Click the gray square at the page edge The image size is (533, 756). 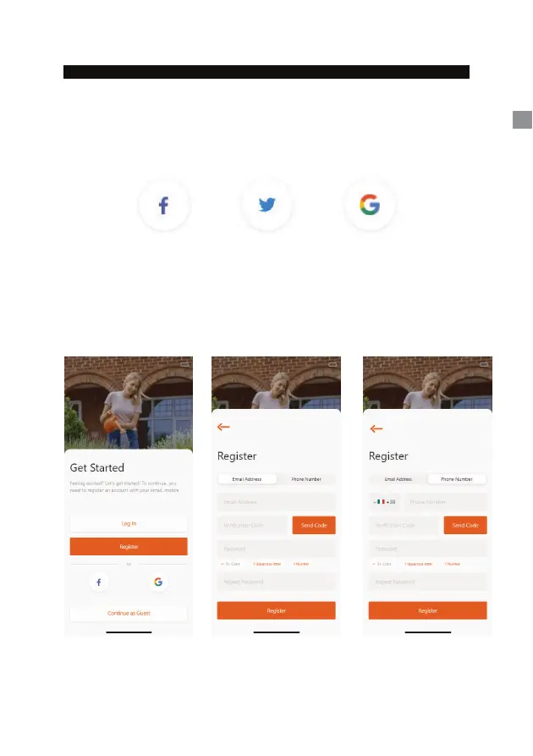[522, 119]
